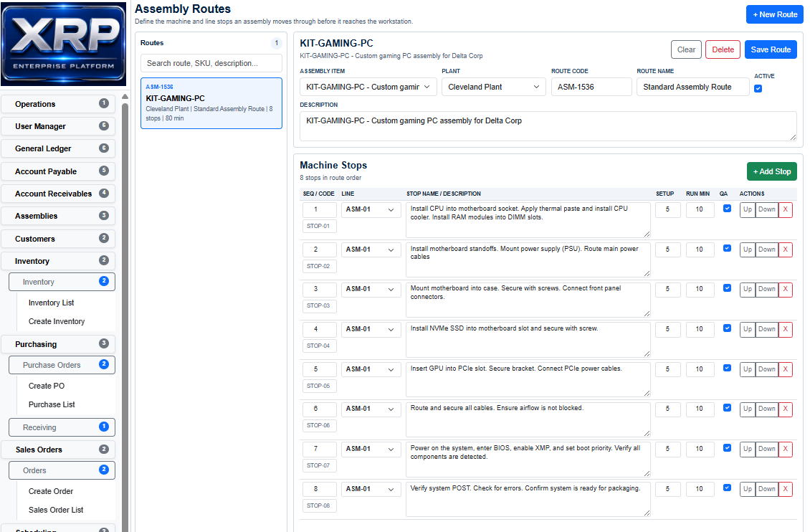The height and width of the screenshot is (532, 810).
Task: Go to Purchase List
Action: (x=52, y=404)
